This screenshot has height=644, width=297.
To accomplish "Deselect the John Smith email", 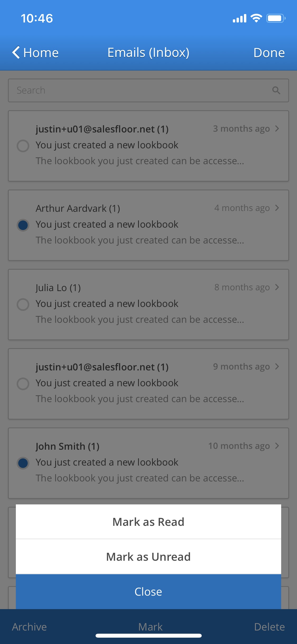I will pos(23,463).
